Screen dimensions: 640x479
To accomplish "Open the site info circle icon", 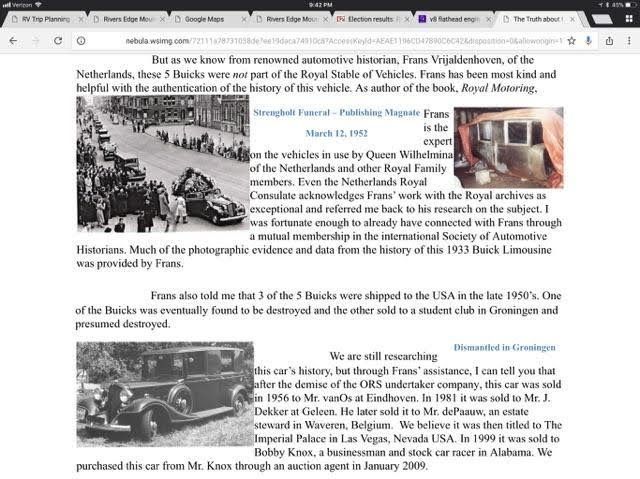I will [81, 41].
